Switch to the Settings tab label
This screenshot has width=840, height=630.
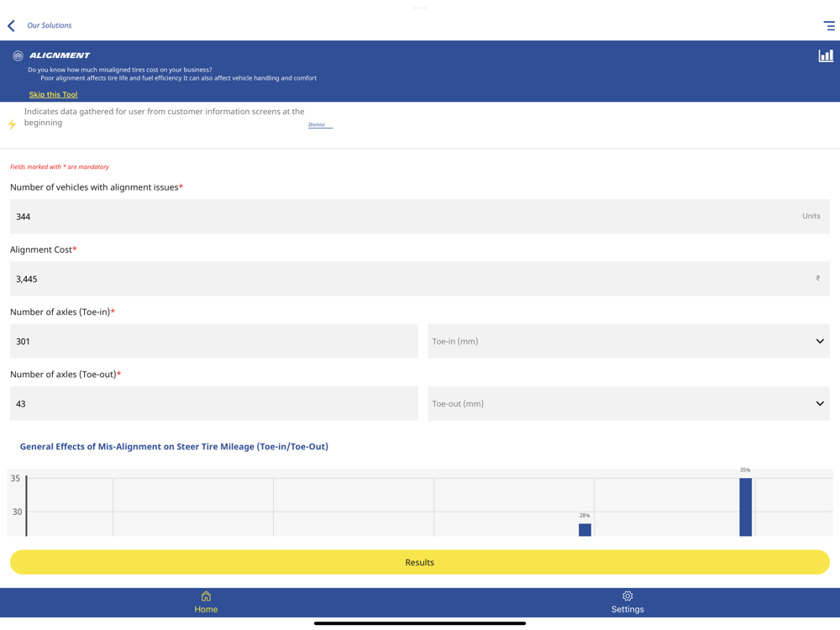pos(627,609)
